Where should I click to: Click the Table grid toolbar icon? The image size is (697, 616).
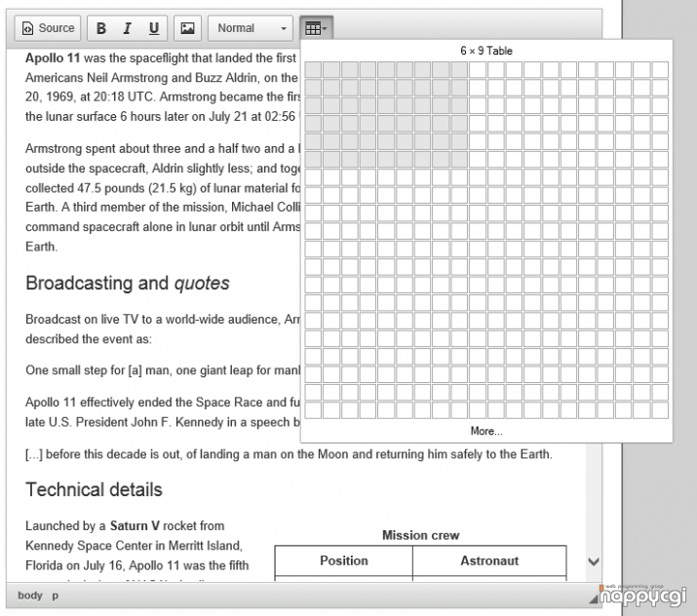pos(313,29)
